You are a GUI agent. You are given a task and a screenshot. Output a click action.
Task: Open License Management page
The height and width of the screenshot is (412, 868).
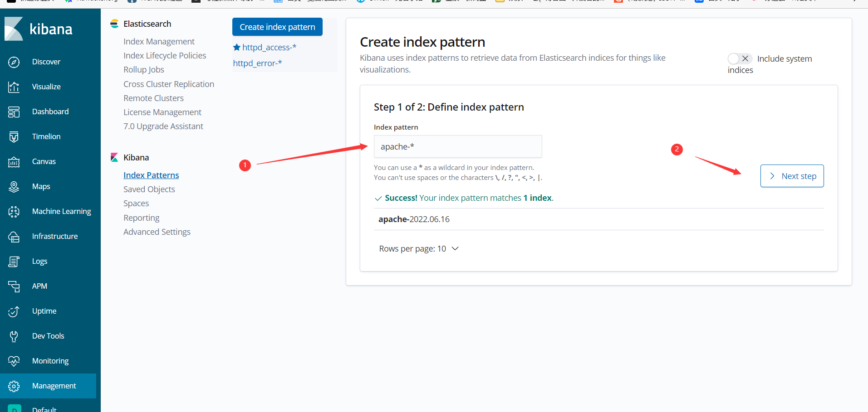(x=162, y=112)
